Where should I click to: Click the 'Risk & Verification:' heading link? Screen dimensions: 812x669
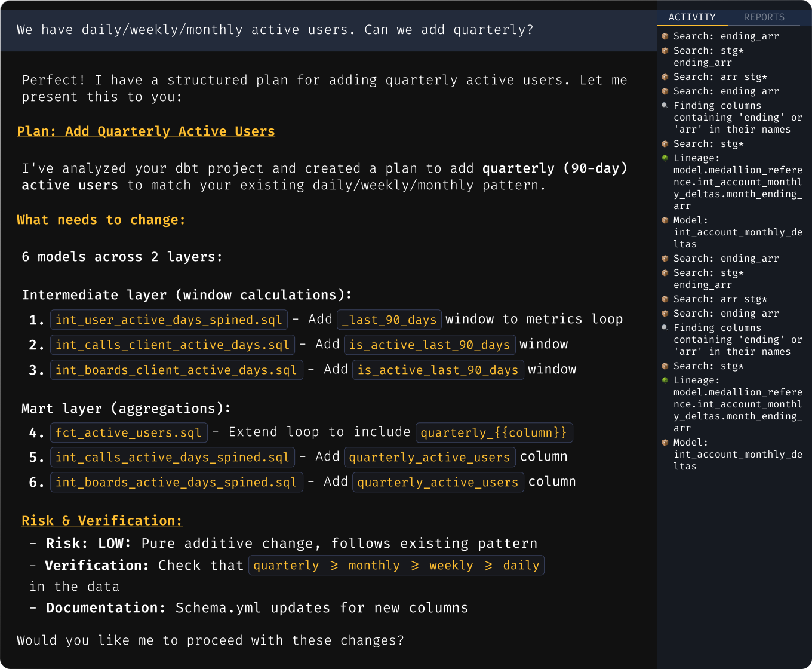(101, 521)
